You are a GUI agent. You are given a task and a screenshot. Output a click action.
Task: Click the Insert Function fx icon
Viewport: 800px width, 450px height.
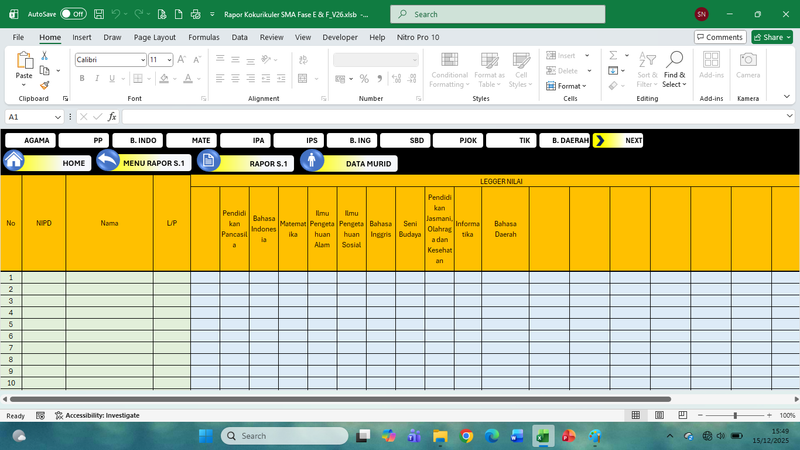(x=113, y=117)
